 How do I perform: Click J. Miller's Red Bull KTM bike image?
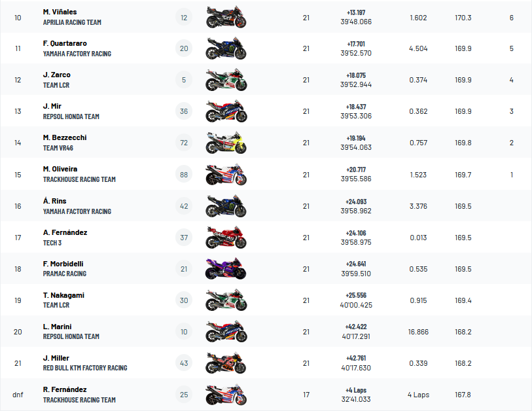pos(226,363)
